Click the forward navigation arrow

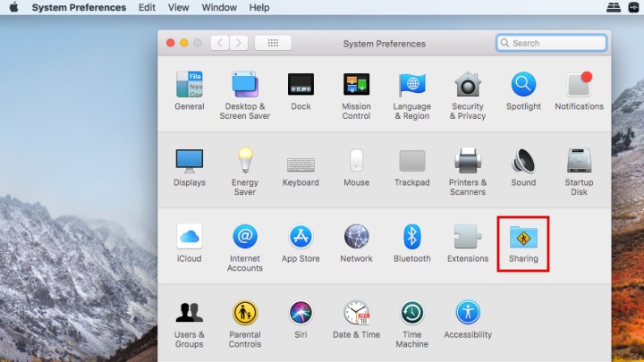[x=239, y=43]
